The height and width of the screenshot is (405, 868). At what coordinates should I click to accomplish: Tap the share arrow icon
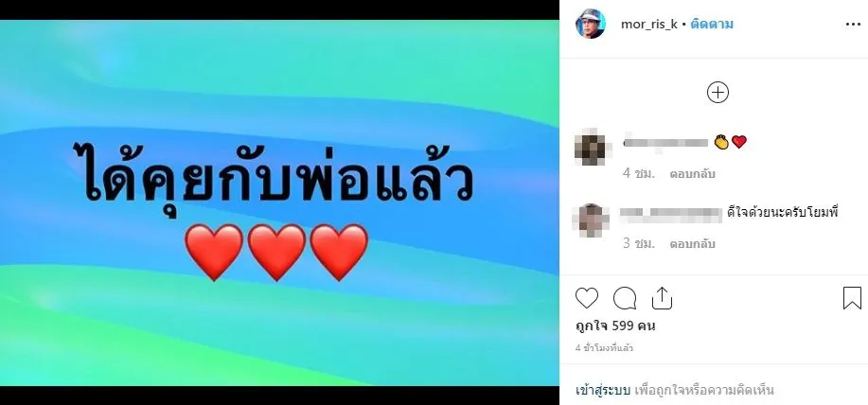coord(662,298)
